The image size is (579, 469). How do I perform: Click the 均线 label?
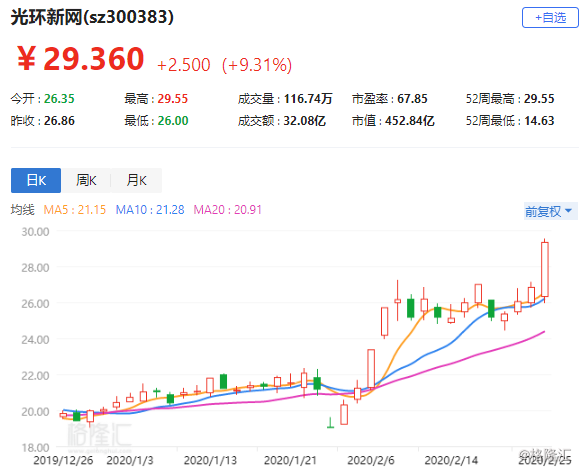tap(23, 210)
